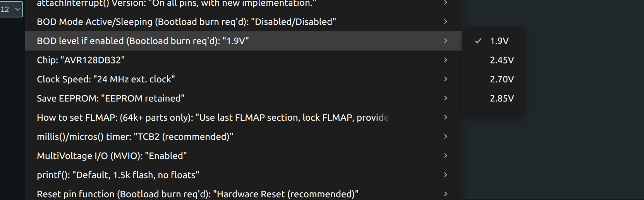Open MultiVoltage I/O (MVIO) menu entry

click(x=112, y=156)
